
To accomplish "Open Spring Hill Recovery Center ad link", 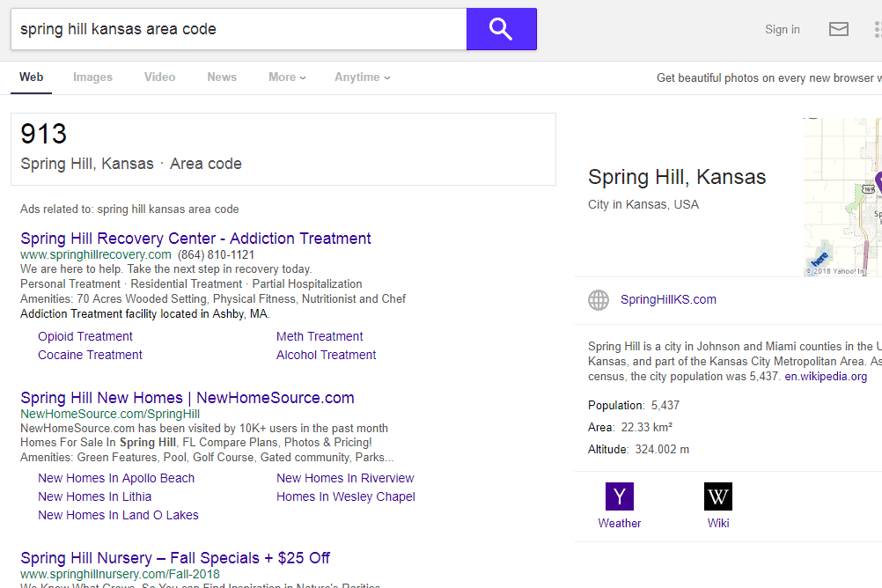I will [x=195, y=239].
